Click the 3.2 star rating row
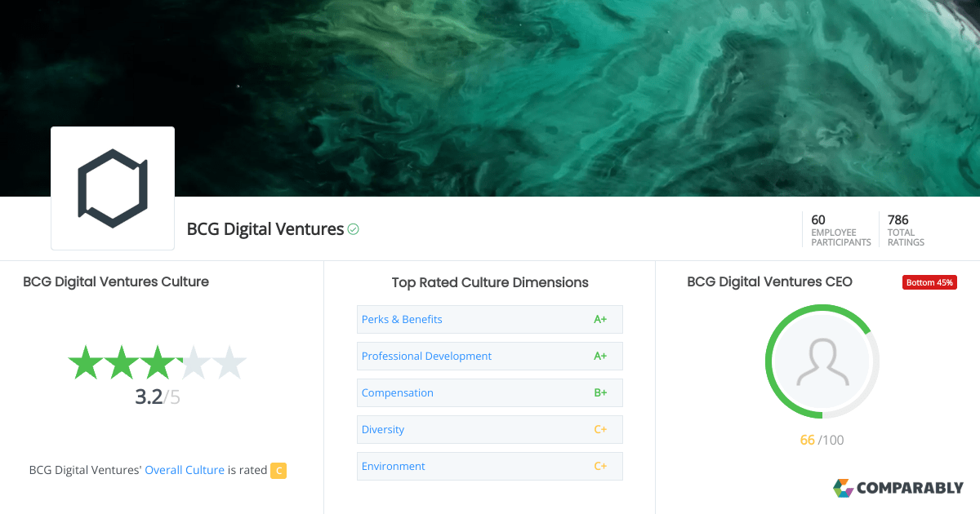Viewport: 980px width, 514px height. (157, 362)
